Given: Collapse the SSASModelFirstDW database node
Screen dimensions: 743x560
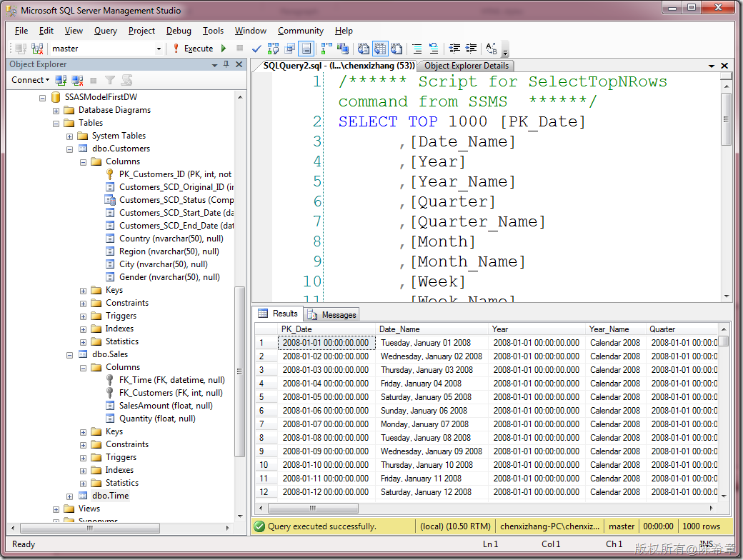Looking at the screenshot, I should (x=42, y=98).
